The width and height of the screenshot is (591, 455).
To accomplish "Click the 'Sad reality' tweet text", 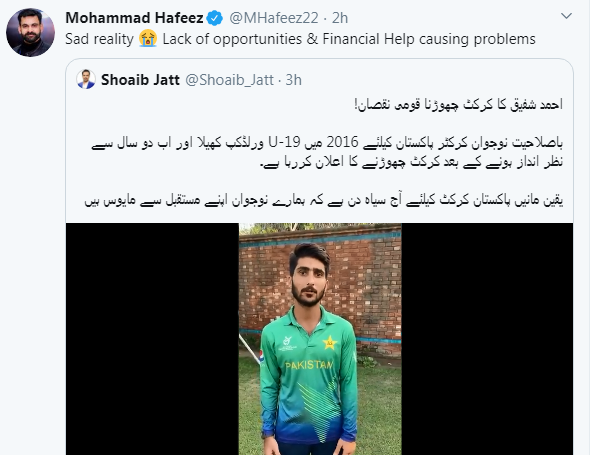I will pyautogui.click(x=100, y=39).
